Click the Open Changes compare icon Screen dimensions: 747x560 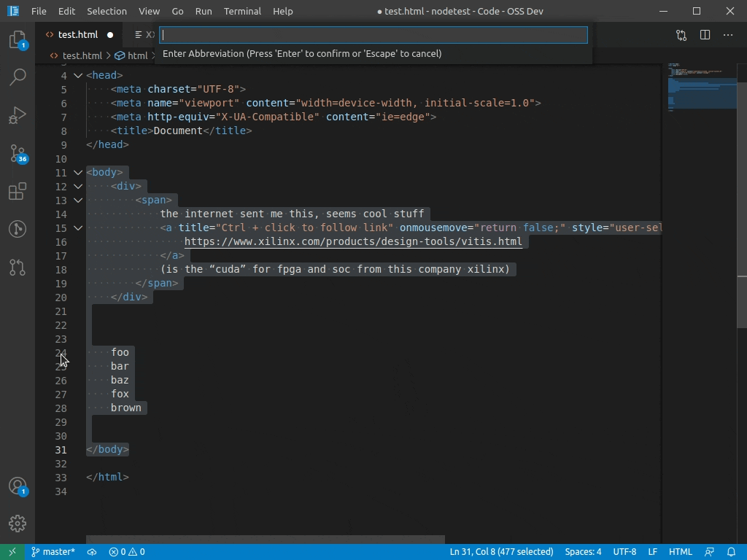click(x=681, y=35)
